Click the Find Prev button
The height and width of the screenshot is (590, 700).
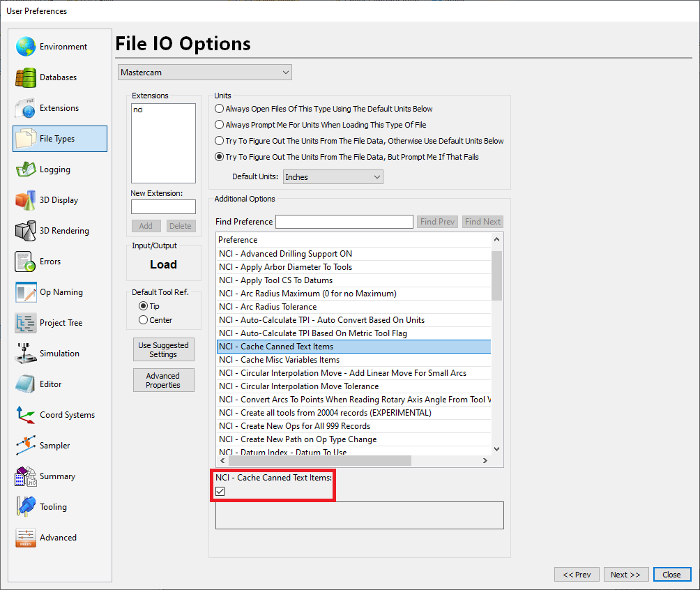[437, 222]
